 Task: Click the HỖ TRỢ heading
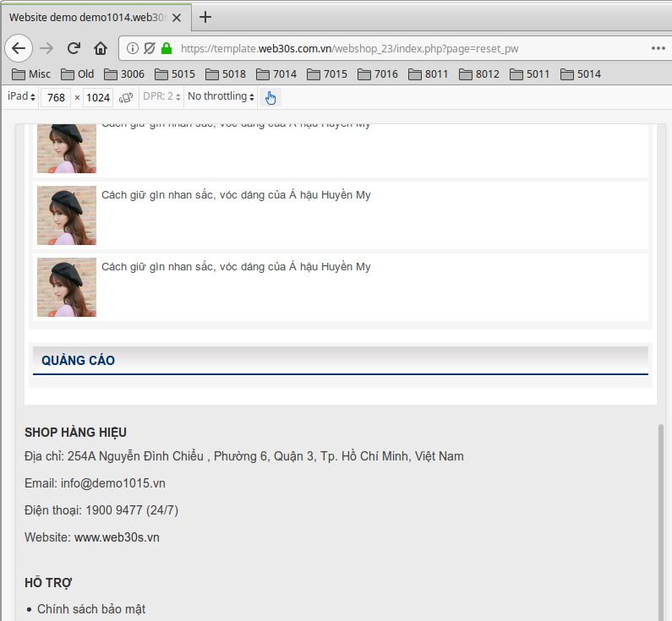tap(48, 583)
